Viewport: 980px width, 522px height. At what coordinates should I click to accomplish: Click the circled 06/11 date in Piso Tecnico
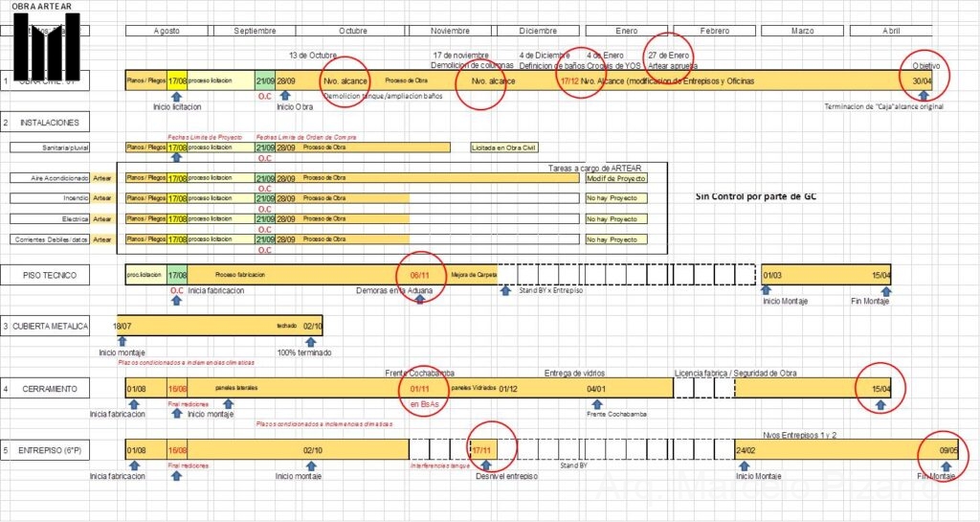tap(419, 275)
